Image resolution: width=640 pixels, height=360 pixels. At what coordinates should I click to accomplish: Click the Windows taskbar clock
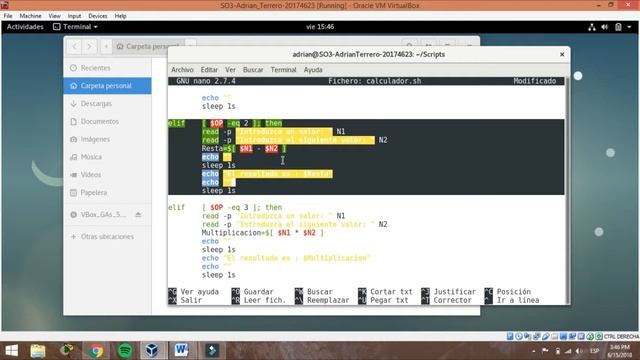click(619, 351)
